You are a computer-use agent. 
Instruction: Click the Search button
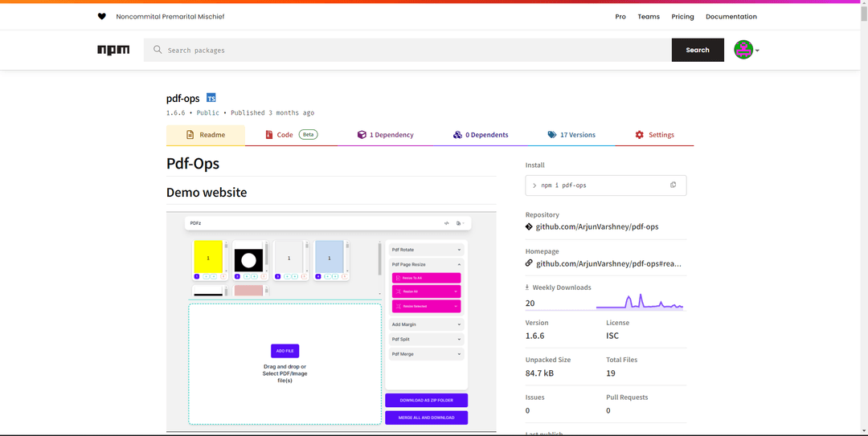698,50
